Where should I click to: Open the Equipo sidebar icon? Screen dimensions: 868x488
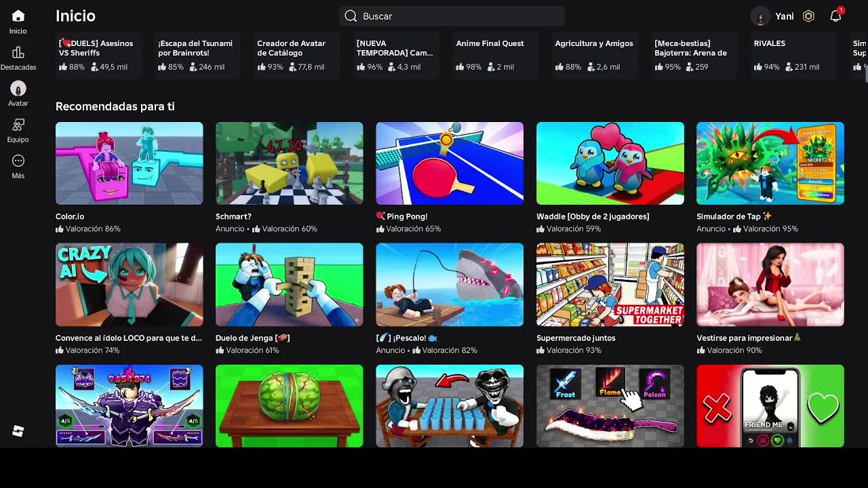click(x=18, y=125)
